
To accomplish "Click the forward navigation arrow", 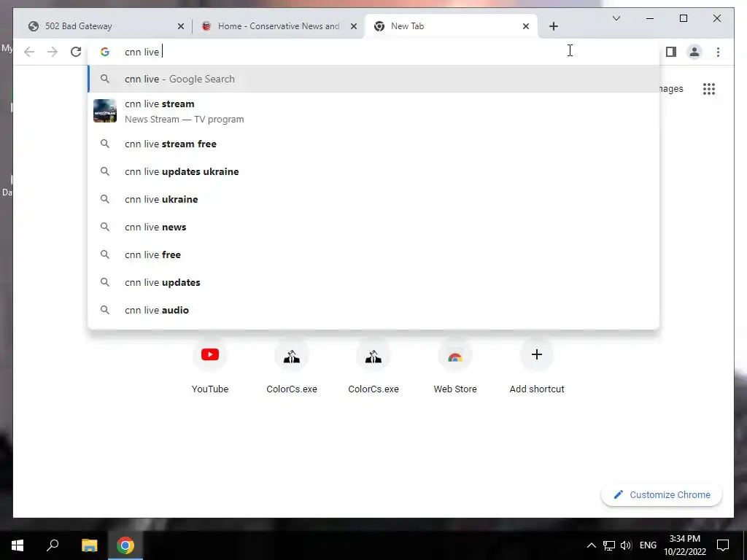I will pyautogui.click(x=53, y=52).
